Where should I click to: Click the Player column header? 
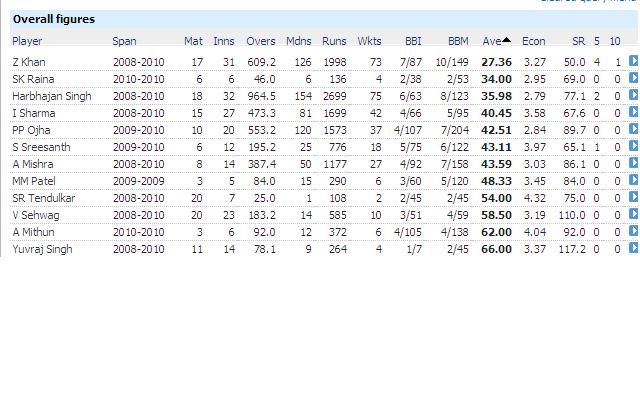(27, 41)
